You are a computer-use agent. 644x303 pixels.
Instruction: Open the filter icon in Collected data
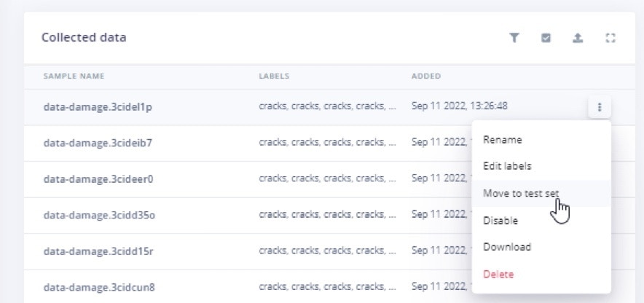point(514,38)
